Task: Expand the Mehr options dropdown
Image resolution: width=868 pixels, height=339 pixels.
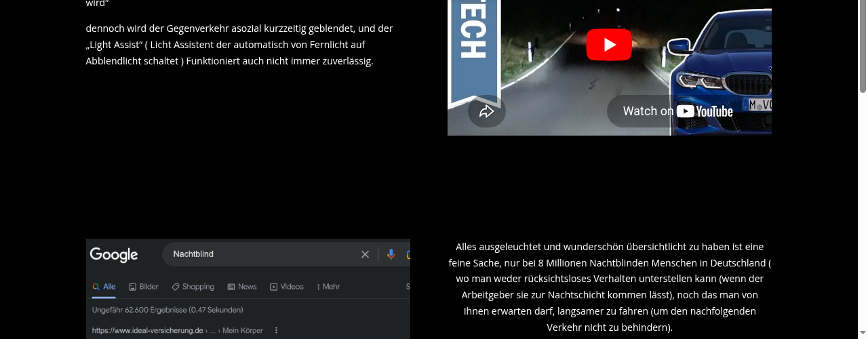Action: [x=327, y=287]
